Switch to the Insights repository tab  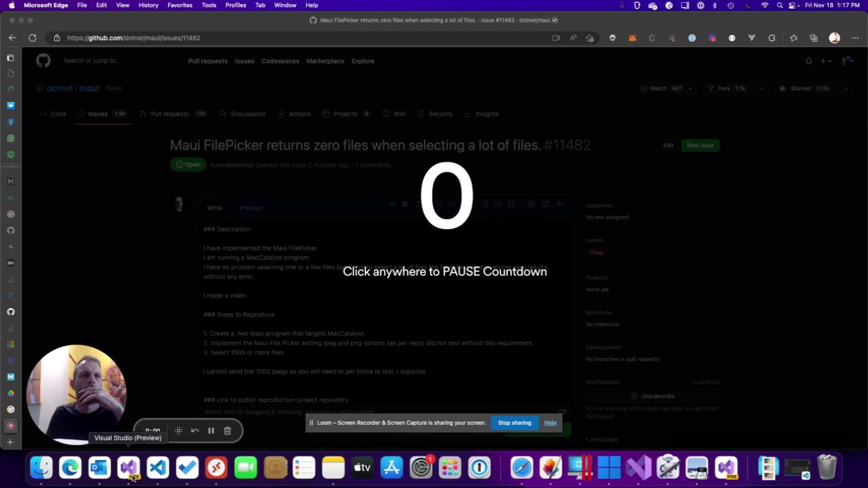pos(481,114)
